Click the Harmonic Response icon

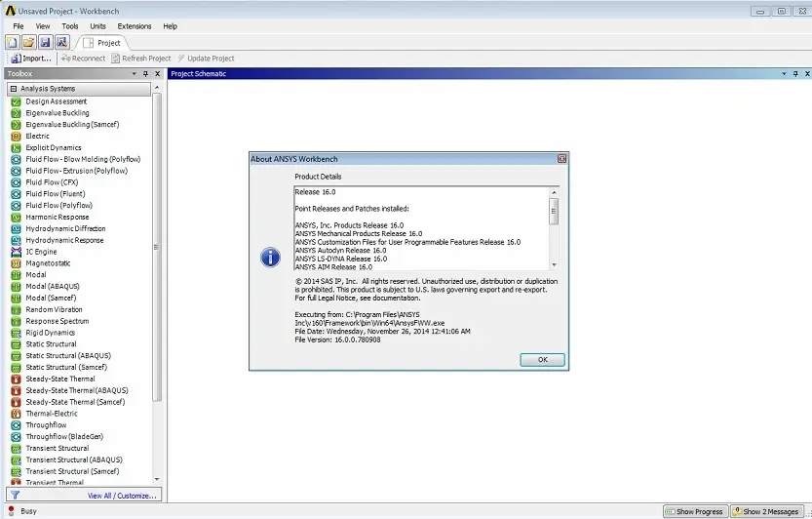(x=16, y=218)
